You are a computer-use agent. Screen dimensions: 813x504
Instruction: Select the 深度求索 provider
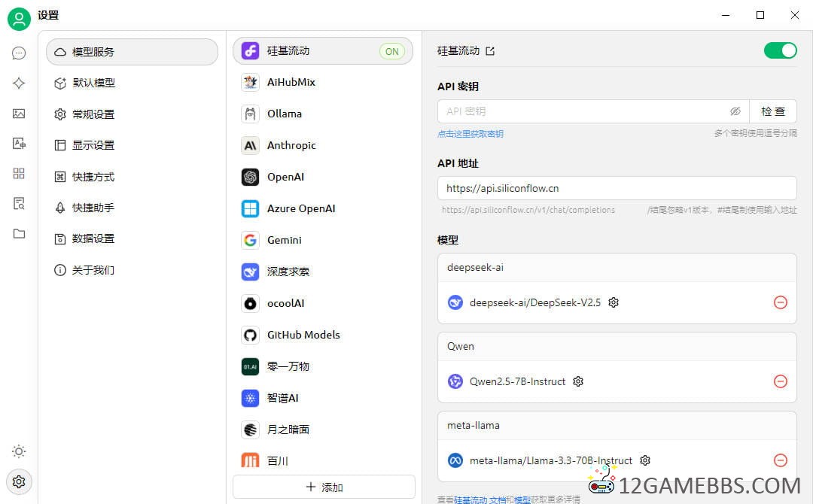pyautogui.click(x=323, y=272)
